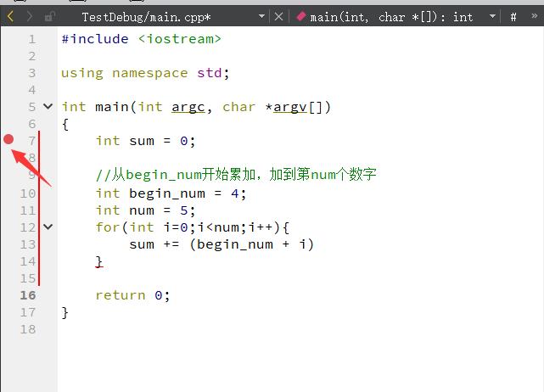
Task: Open the TestDebug/main.cpp file dropdown
Action: (x=261, y=16)
